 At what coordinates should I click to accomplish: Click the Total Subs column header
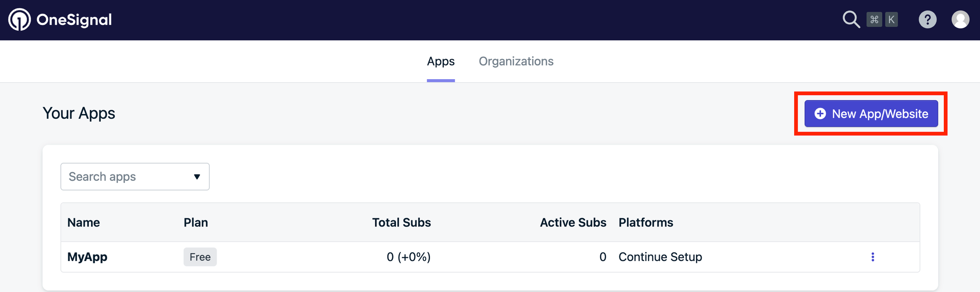[402, 222]
